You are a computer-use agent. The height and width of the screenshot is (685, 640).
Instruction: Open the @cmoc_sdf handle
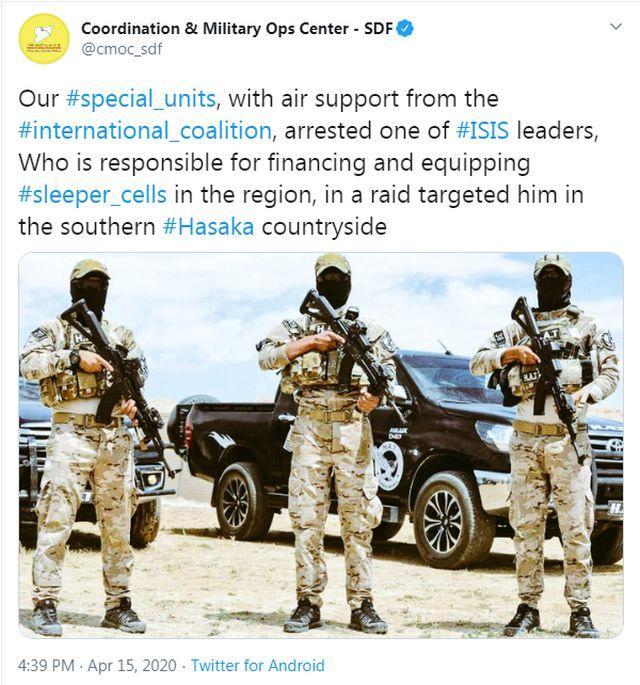point(121,49)
